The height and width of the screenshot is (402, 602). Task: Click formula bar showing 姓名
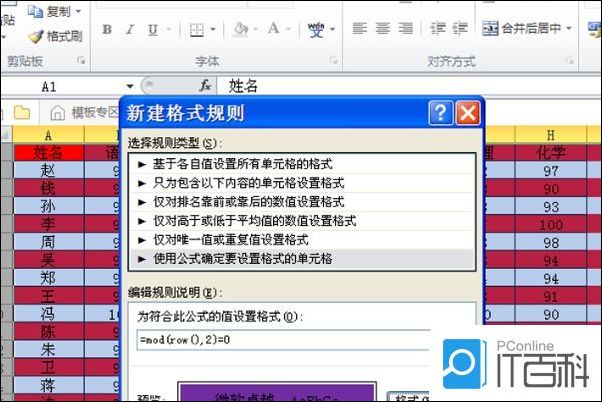407,86
